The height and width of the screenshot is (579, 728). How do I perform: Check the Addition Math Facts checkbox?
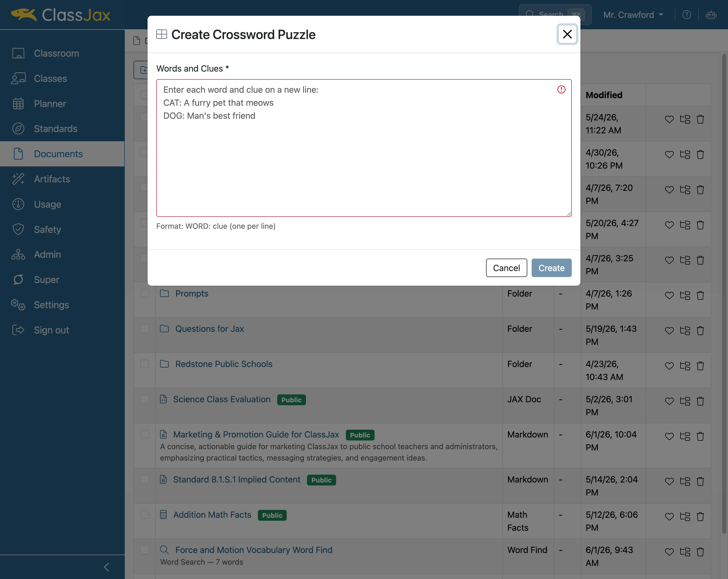pyautogui.click(x=145, y=514)
